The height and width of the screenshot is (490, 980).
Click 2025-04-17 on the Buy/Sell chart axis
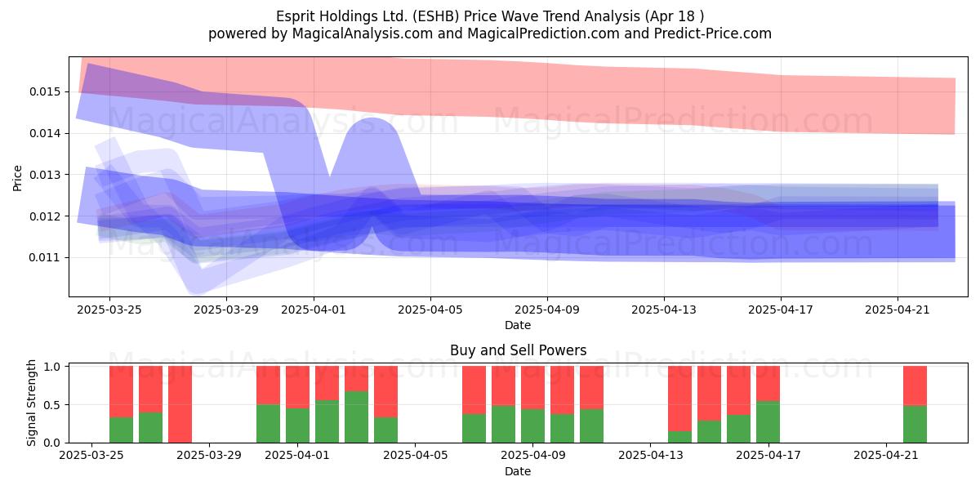point(767,457)
